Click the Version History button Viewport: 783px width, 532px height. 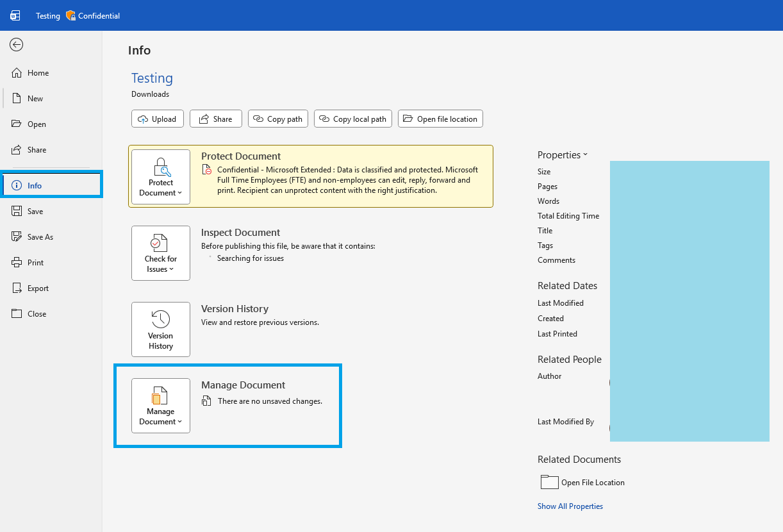click(x=161, y=329)
